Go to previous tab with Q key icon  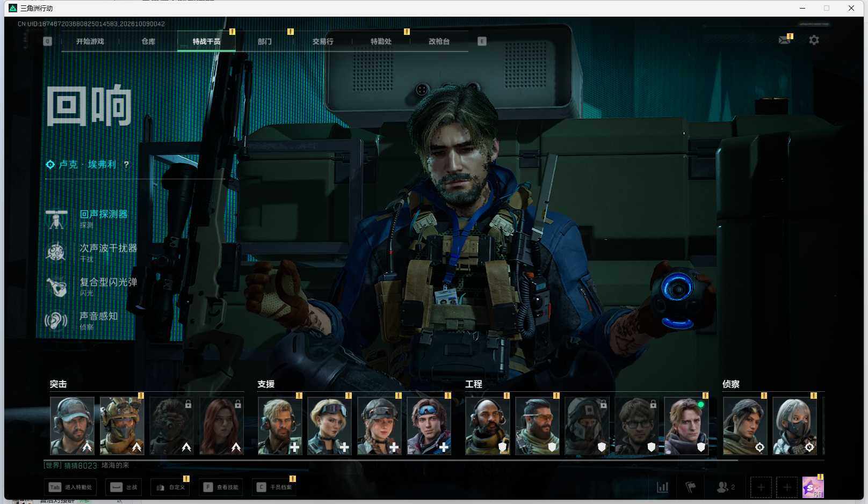tap(48, 41)
